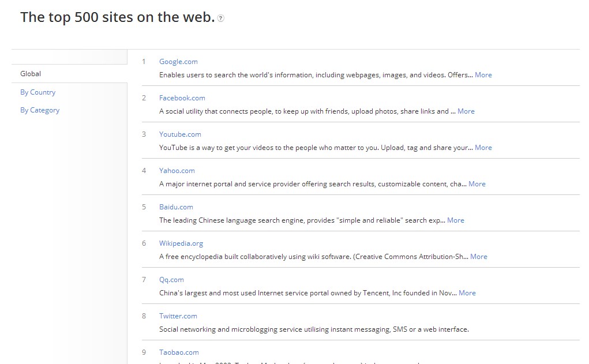Screen dimensions: 589x364
Task: Open the Taobao.com site link
Action: (x=179, y=352)
